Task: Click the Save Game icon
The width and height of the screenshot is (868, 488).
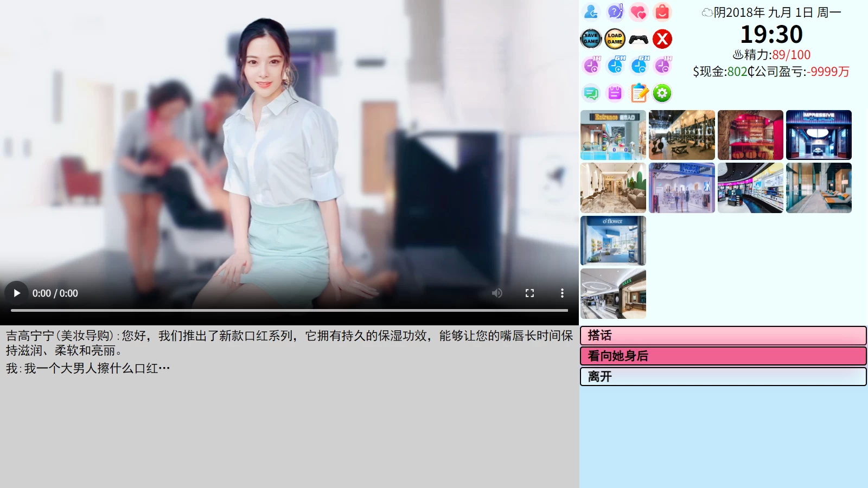Action: 591,38
